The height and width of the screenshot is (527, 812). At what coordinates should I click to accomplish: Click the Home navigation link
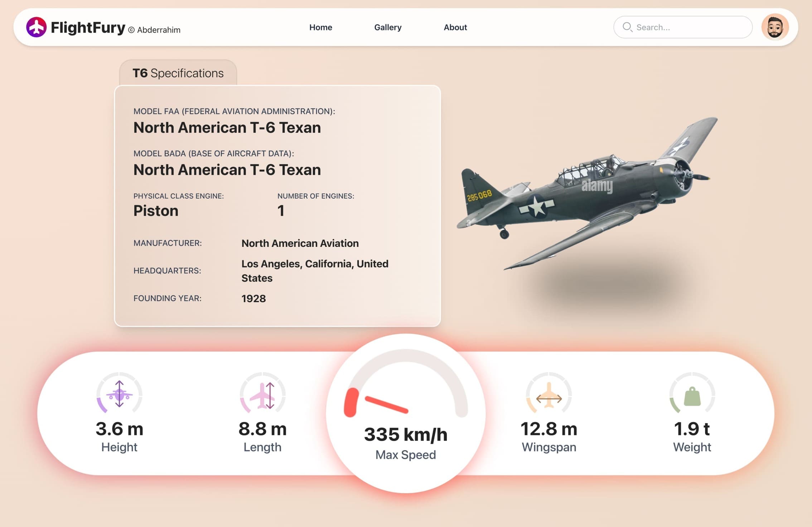click(x=320, y=27)
